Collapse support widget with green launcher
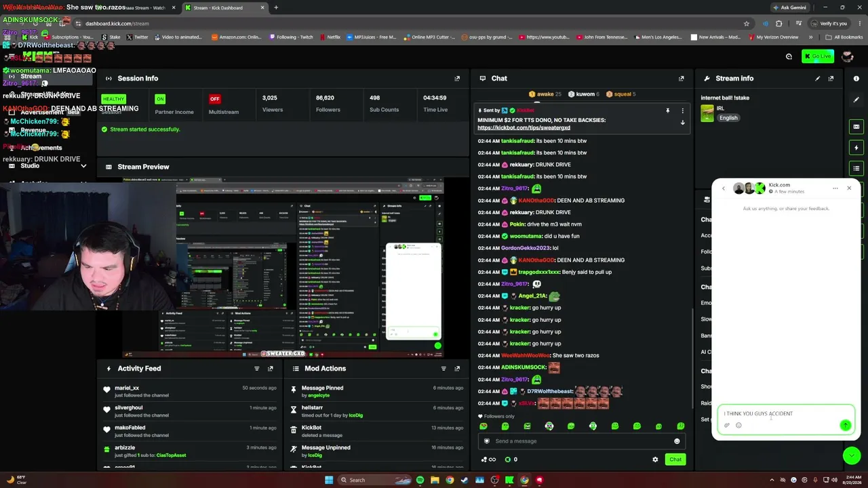The image size is (868, 488). [852, 456]
